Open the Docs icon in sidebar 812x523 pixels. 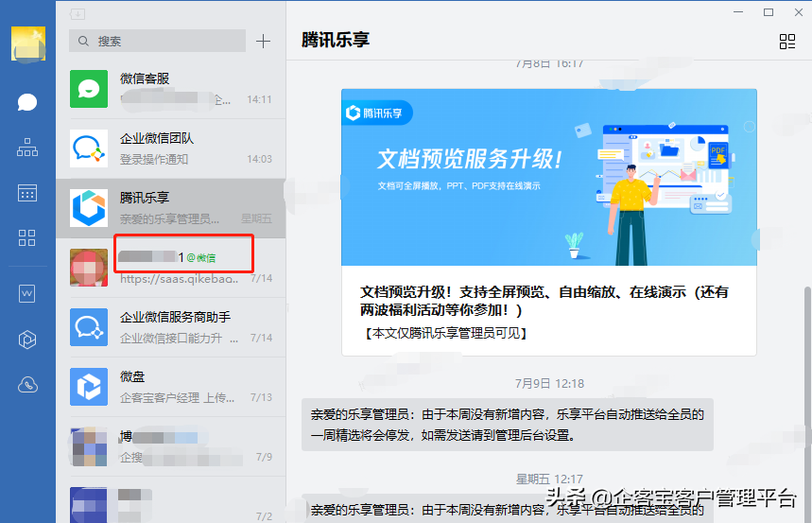(x=26, y=293)
